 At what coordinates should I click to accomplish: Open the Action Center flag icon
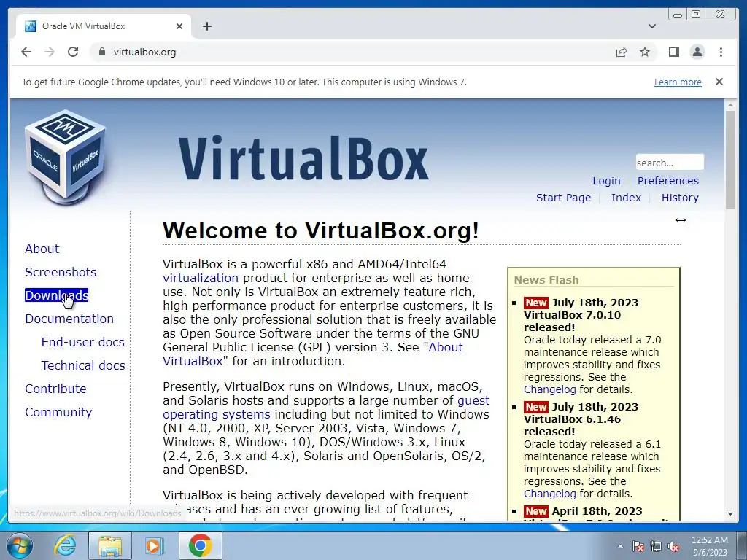(x=638, y=546)
